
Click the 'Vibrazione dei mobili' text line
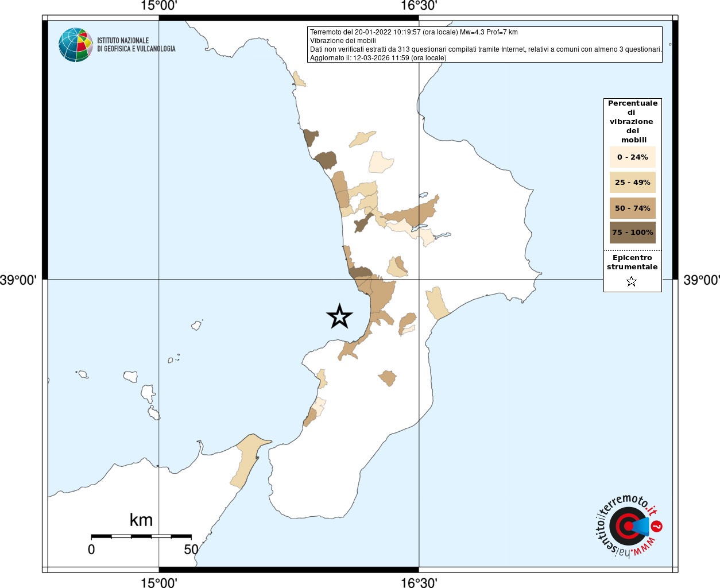343,41
